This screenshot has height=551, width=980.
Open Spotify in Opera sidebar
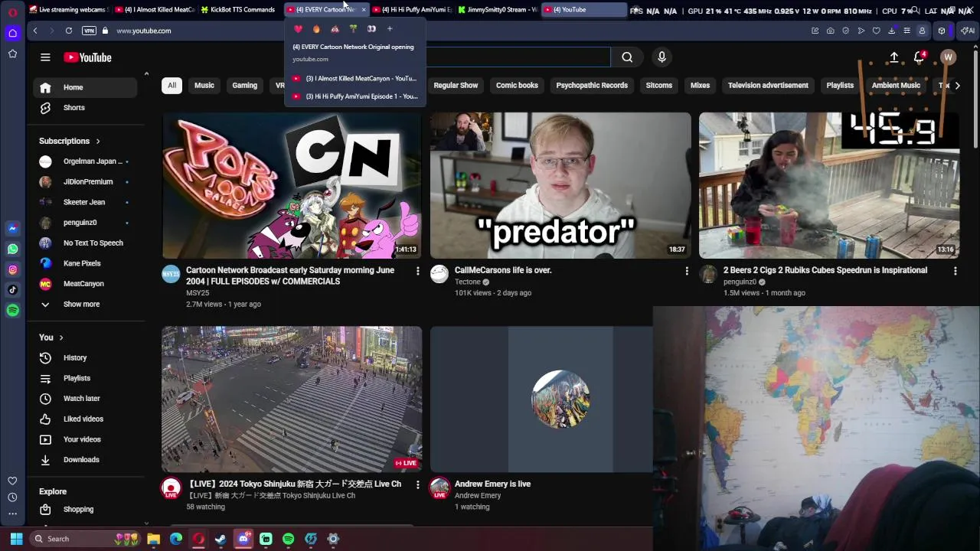(x=12, y=310)
